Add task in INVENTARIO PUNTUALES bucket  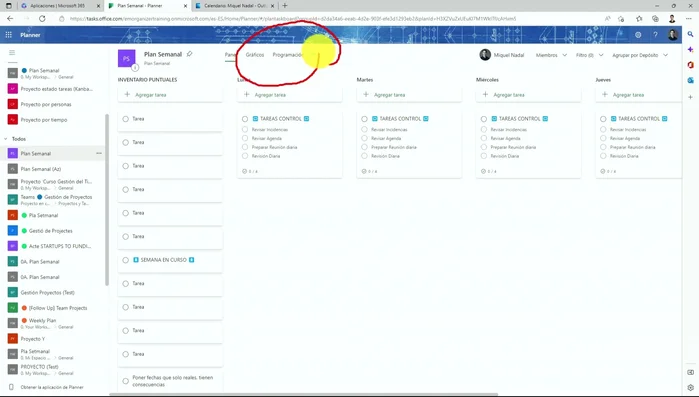(170, 94)
